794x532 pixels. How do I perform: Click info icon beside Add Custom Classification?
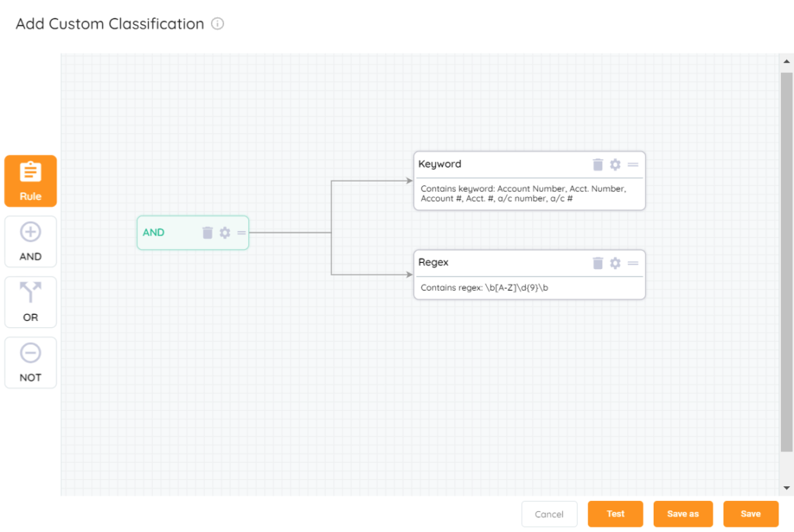218,24
